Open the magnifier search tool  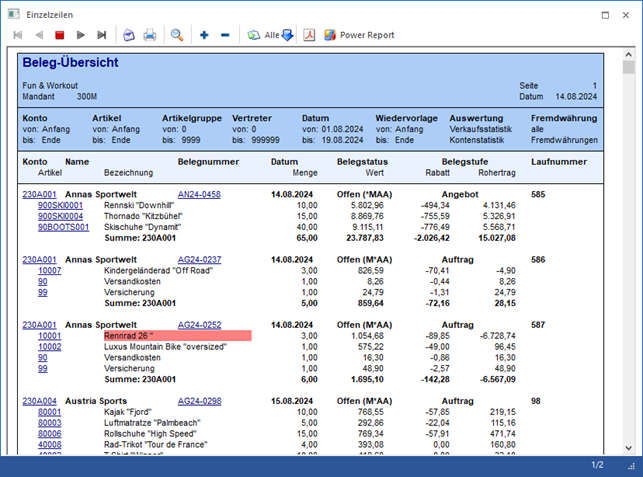point(177,35)
